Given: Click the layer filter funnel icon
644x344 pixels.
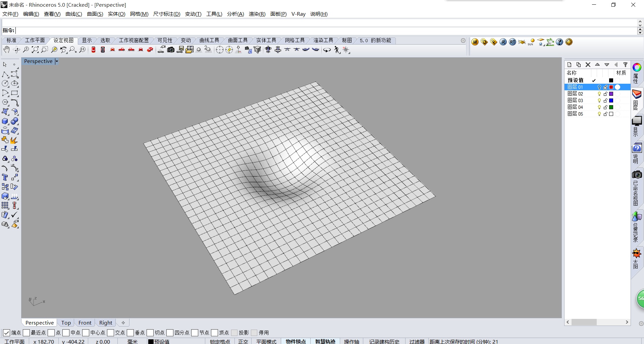Looking at the screenshot, I should (625, 65).
